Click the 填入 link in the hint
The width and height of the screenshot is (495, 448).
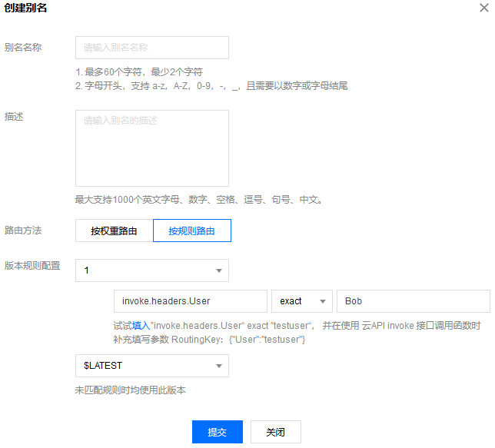point(141,326)
